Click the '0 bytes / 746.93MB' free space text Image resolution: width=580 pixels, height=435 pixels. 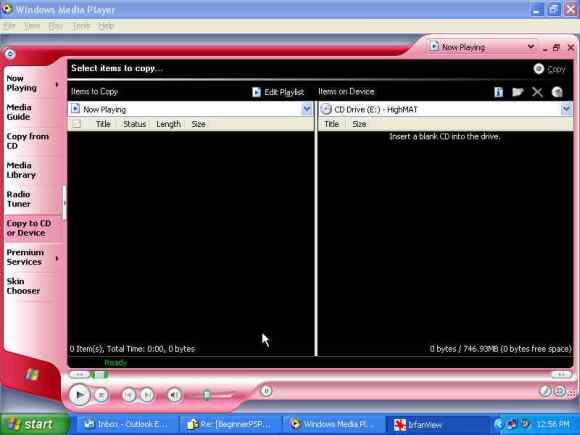[x=500, y=349]
